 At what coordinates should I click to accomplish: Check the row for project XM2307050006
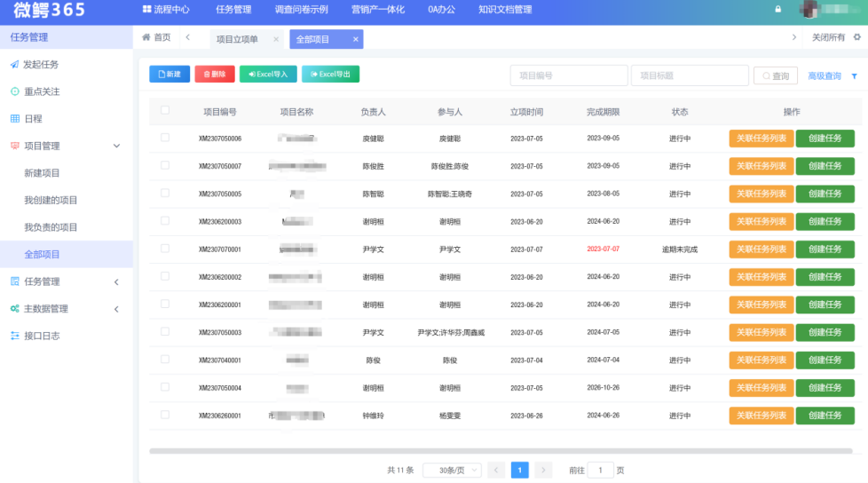(x=165, y=139)
